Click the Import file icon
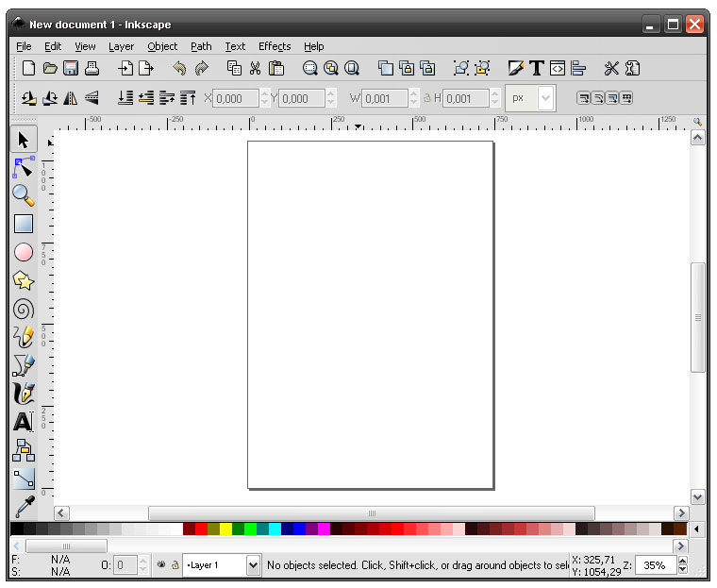This screenshot has height=588, width=717. 125,68
